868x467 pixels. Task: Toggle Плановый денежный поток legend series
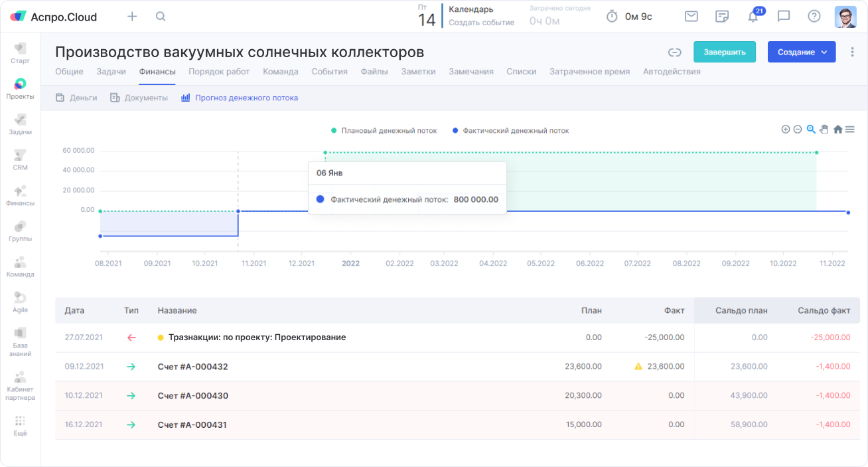coord(384,131)
